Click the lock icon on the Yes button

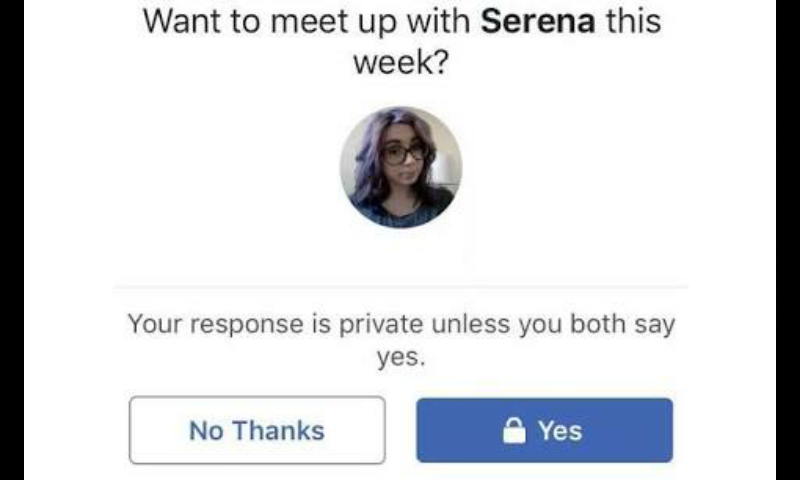pos(513,431)
